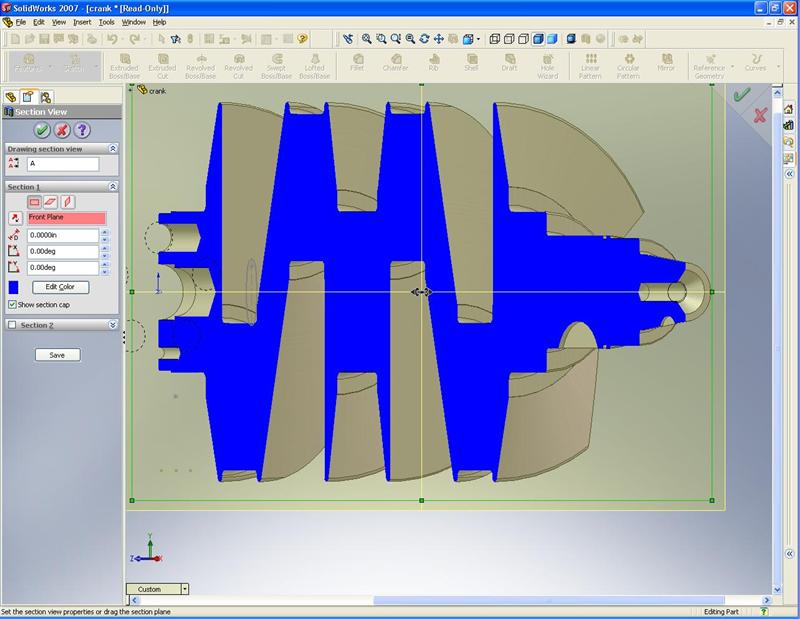Select the Pan view tool

coord(439,39)
